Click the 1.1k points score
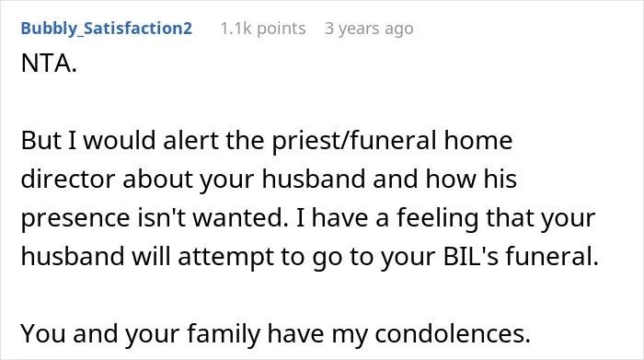Viewport: 644px width, 360px height. pos(263,29)
